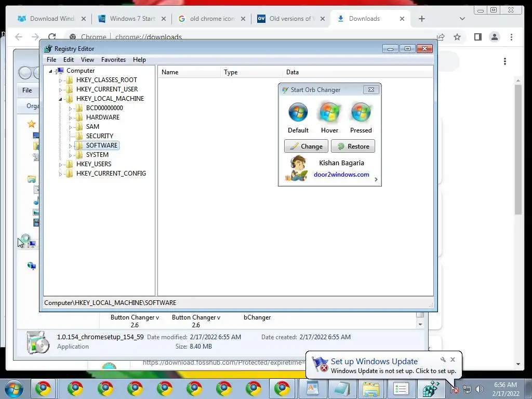Click the Default orb image in Start Orb Changer

298,112
